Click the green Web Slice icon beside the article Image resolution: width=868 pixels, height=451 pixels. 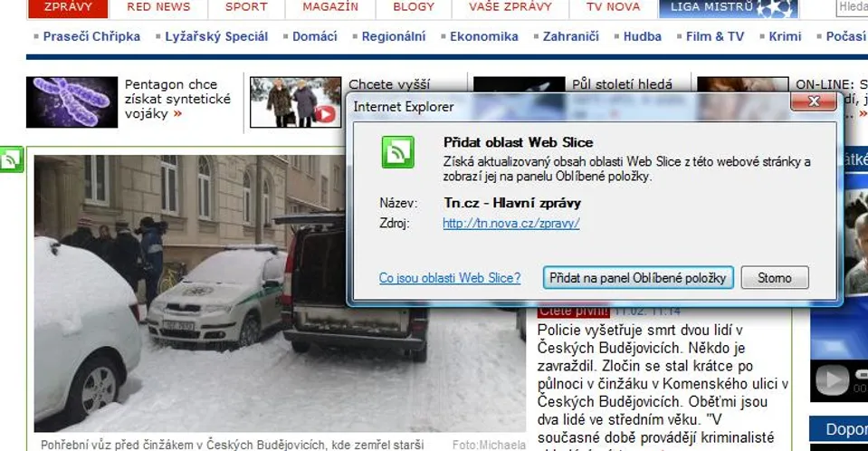(11, 159)
